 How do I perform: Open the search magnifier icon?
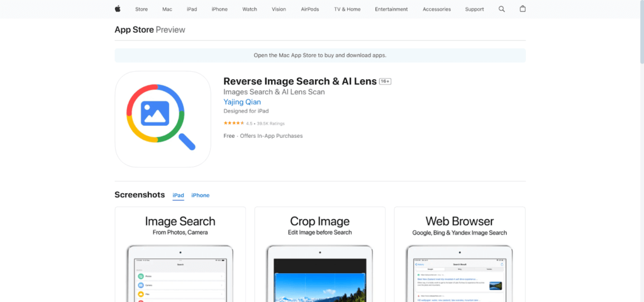pos(502,9)
